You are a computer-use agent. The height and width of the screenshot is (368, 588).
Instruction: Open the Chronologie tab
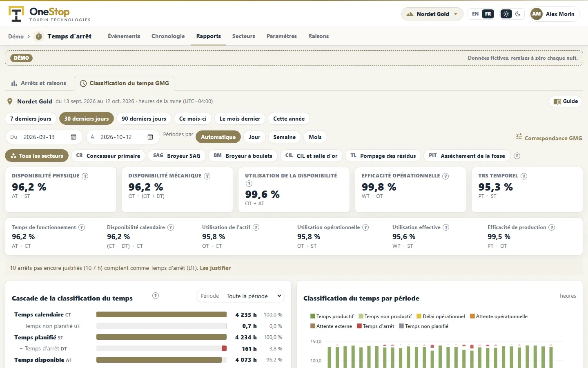click(x=168, y=36)
